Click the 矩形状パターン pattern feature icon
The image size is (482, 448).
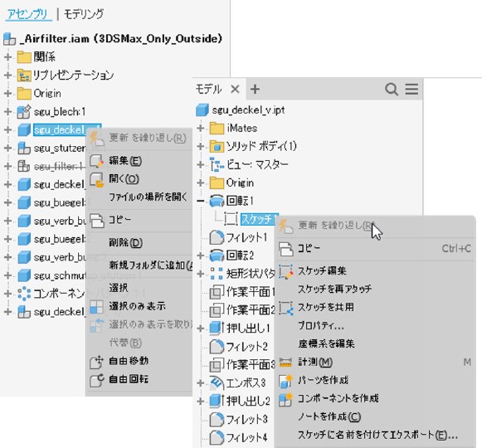(x=217, y=274)
